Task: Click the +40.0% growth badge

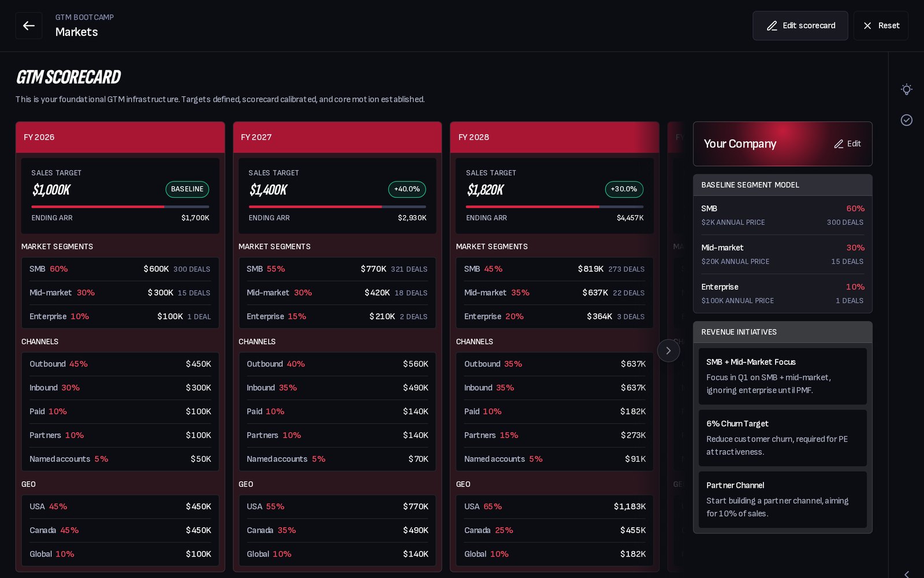Action: [407, 189]
